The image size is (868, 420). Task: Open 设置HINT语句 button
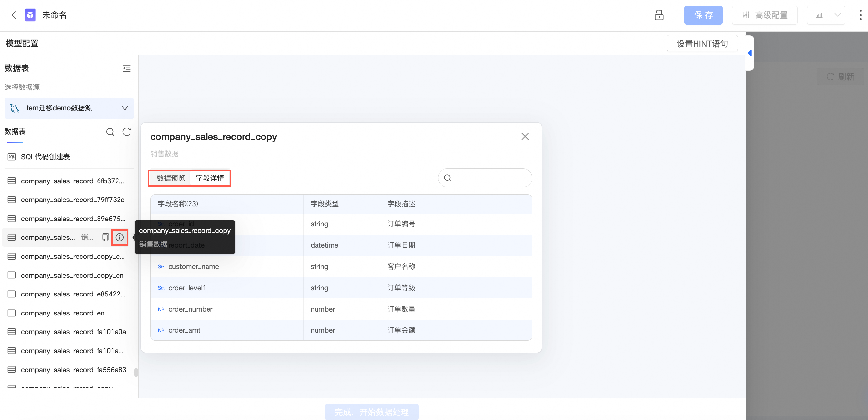pos(702,44)
